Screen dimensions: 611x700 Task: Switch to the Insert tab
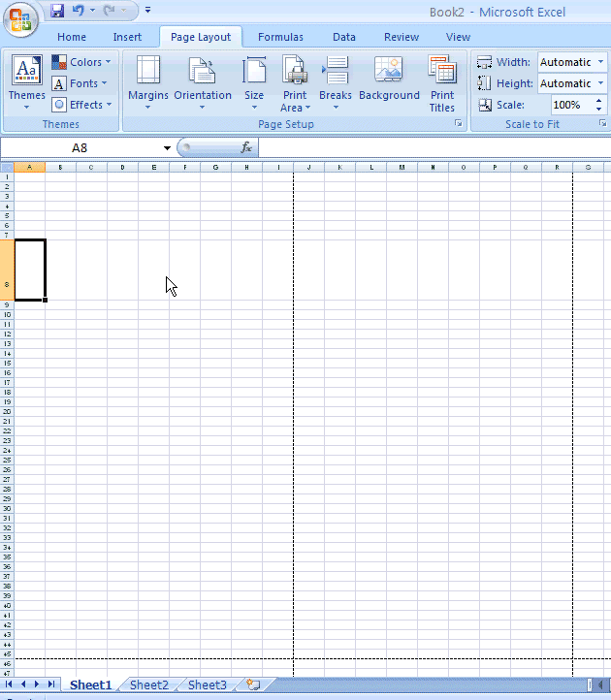pos(127,37)
